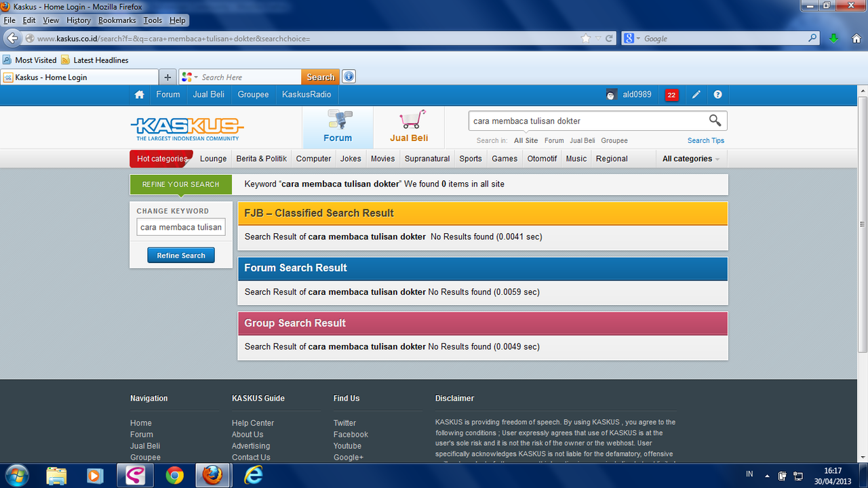Open Windows Start menu orb

[x=16, y=475]
